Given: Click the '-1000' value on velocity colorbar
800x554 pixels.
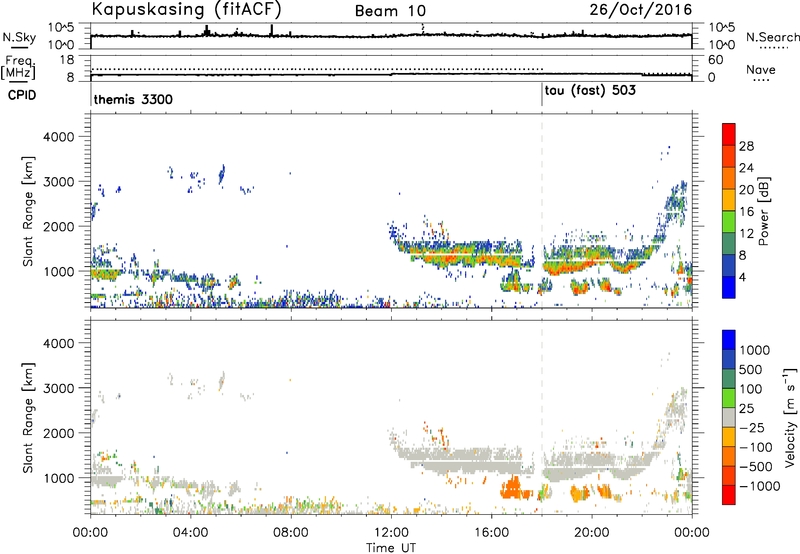Looking at the screenshot, I should click(x=759, y=486).
